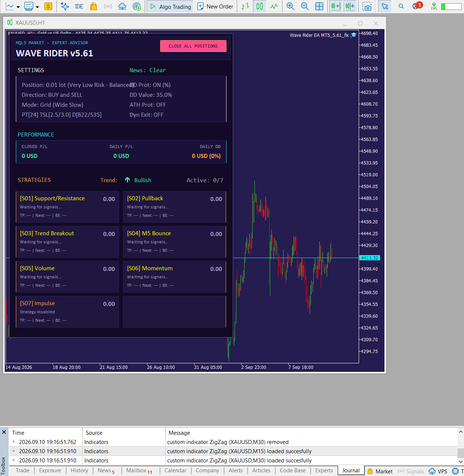Click the green level progress bar
The height and width of the screenshot is (476, 464).
[451, 6]
